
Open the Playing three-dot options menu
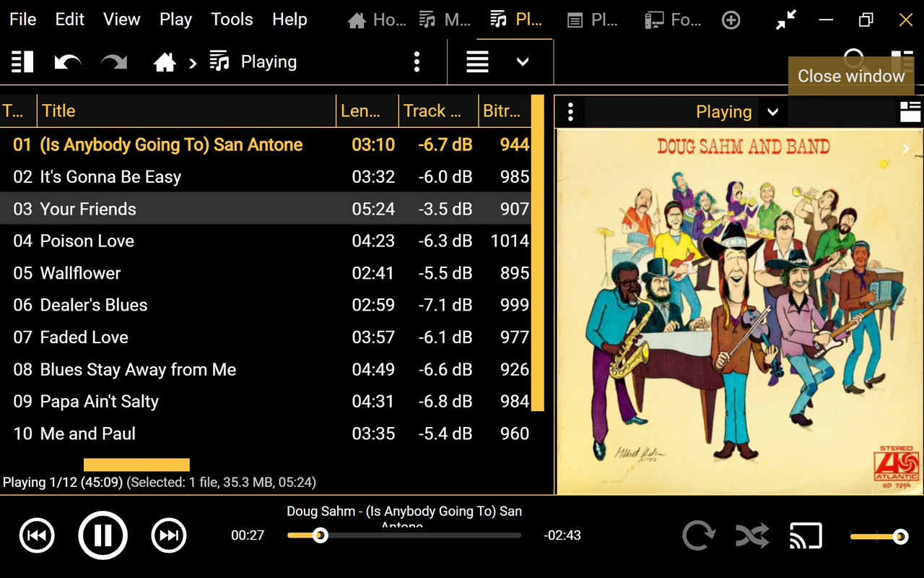[x=417, y=62]
